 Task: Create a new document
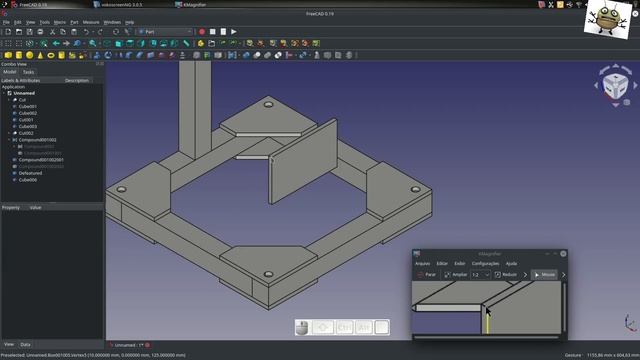point(8,32)
